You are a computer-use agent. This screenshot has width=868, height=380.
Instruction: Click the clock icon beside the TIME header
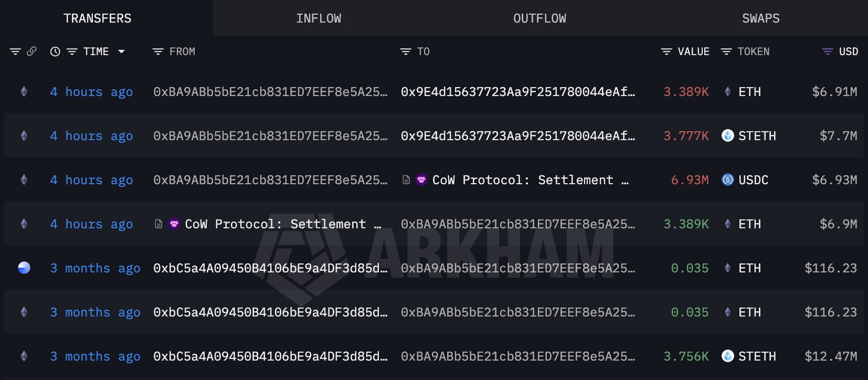click(x=55, y=51)
